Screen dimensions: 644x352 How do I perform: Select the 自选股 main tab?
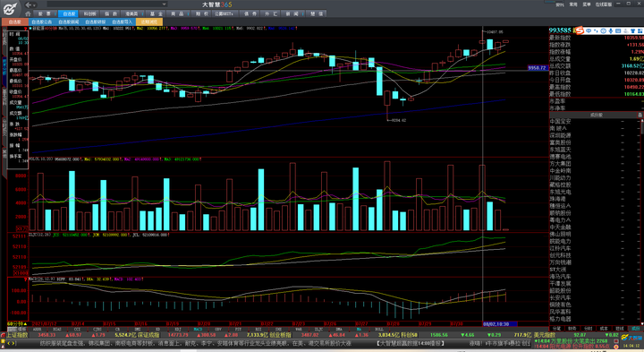click(x=69, y=13)
